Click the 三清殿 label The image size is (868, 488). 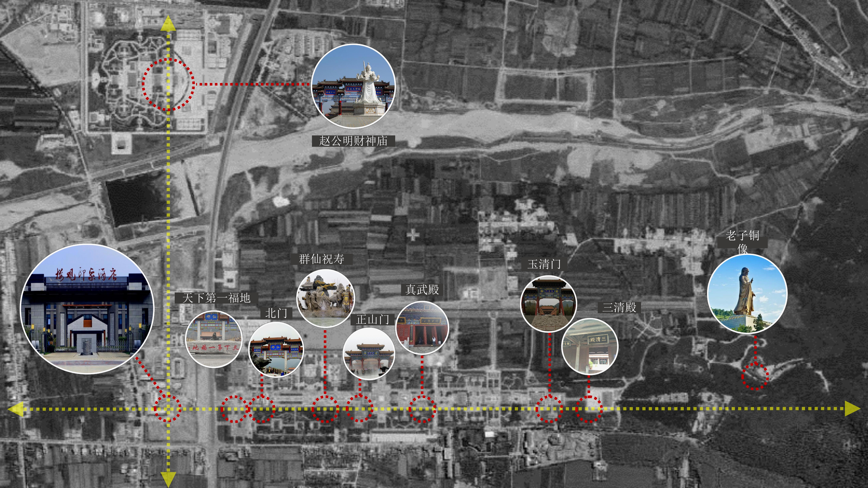619,307
